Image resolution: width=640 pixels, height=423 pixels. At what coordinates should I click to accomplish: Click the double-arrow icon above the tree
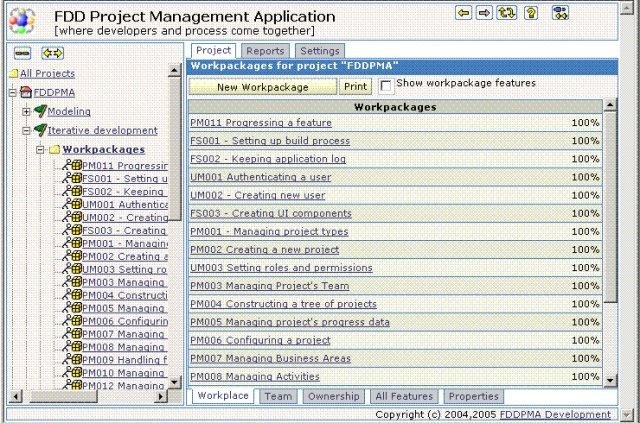[52, 52]
